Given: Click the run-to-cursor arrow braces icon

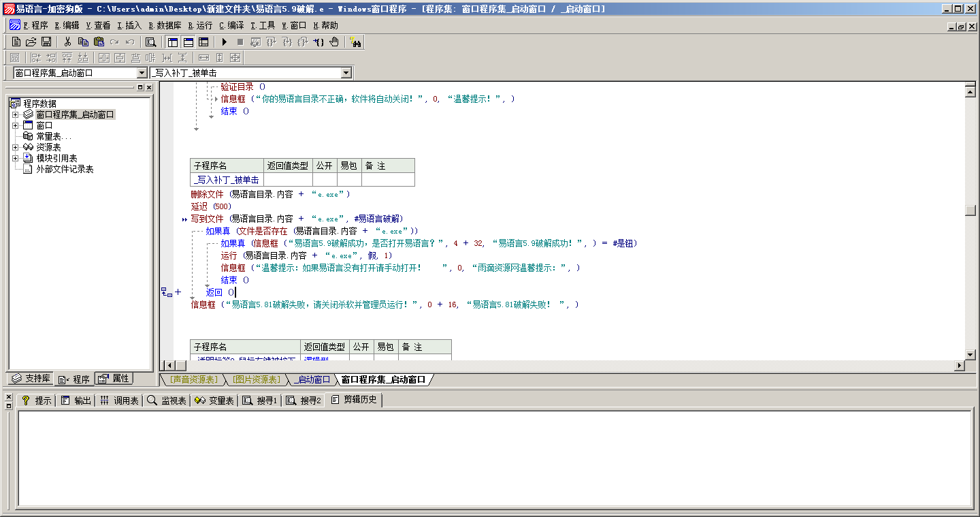Looking at the screenshot, I should click(318, 42).
